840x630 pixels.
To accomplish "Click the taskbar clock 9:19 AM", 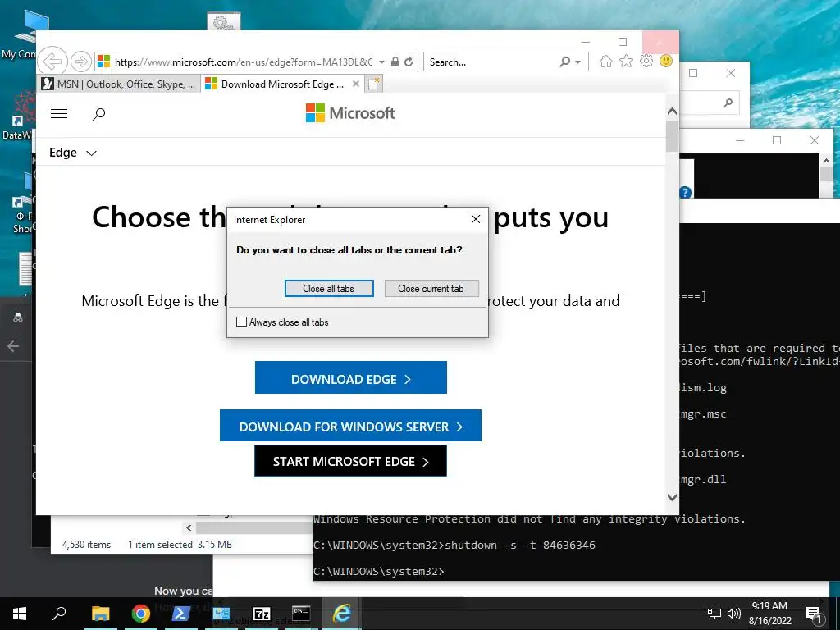I will click(769, 606).
